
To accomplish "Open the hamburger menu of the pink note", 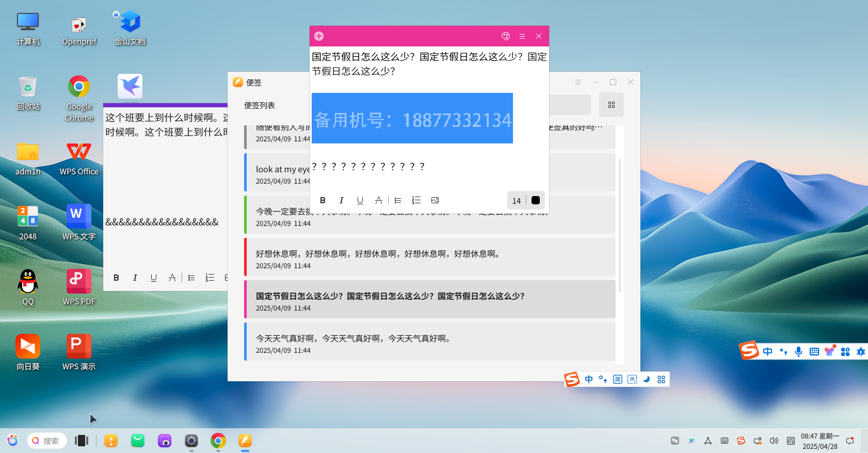I will [x=522, y=36].
